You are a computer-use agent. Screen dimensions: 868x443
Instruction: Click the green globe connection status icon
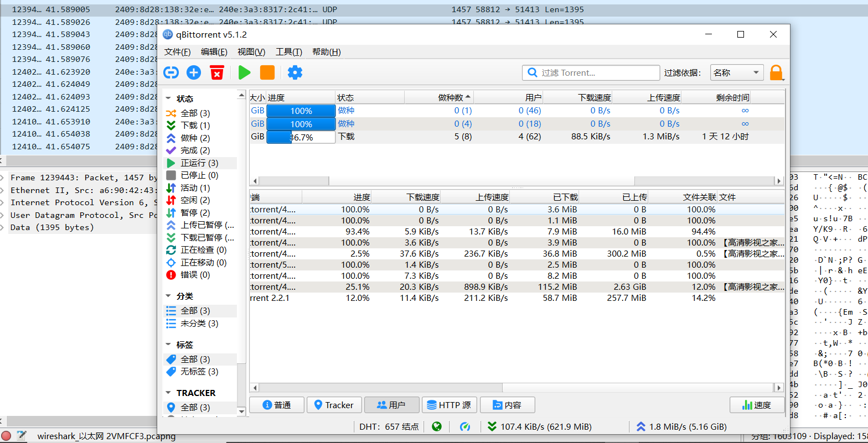point(437,426)
